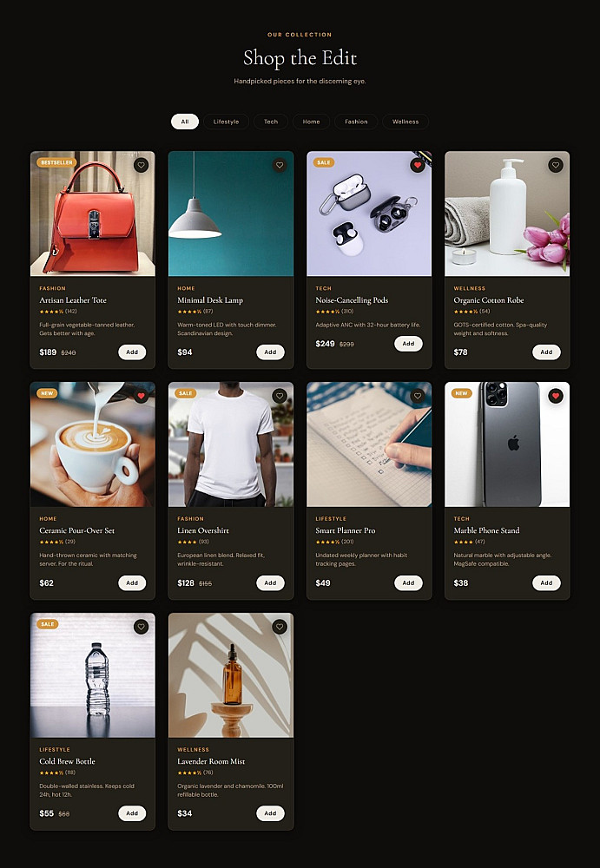Open the Ceramic Pour-Over Set product image
This screenshot has width=600, height=868.
93,444
